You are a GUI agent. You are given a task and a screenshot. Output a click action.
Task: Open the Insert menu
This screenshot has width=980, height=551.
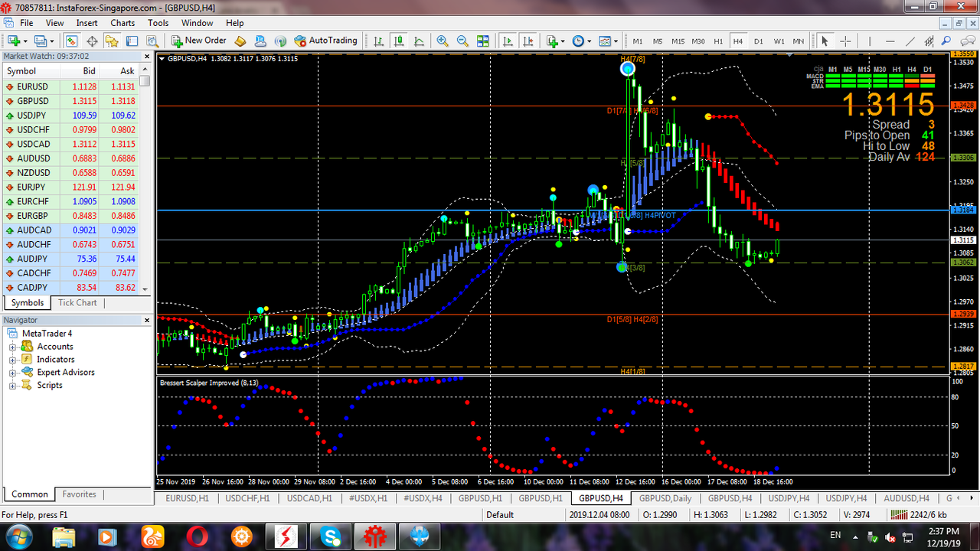(87, 23)
